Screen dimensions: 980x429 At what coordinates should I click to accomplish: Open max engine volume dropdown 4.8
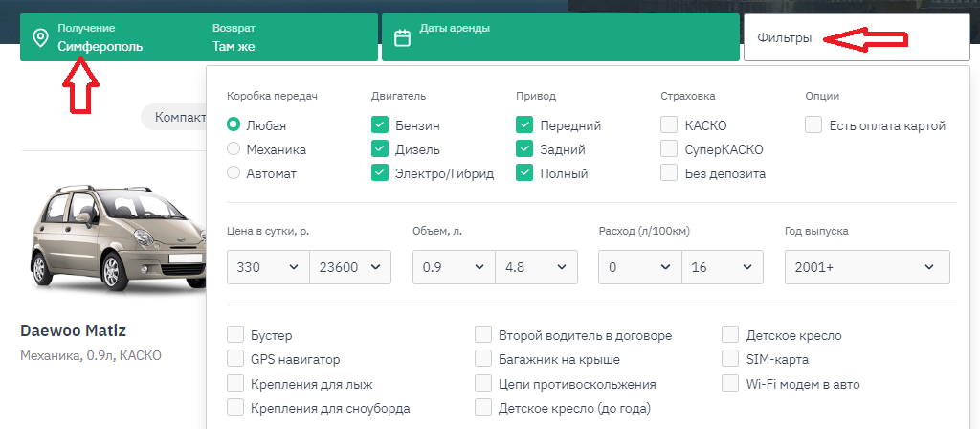pyautogui.click(x=536, y=267)
